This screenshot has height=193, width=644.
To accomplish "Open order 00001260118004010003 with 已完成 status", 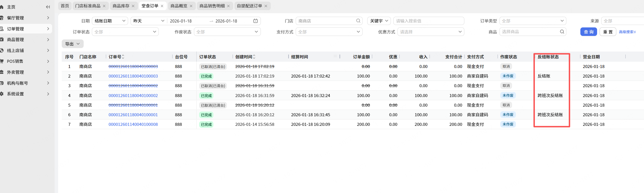I will tap(133, 76).
